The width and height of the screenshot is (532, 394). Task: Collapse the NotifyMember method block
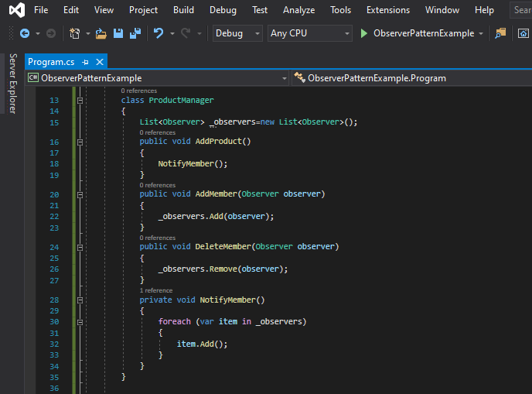point(80,300)
